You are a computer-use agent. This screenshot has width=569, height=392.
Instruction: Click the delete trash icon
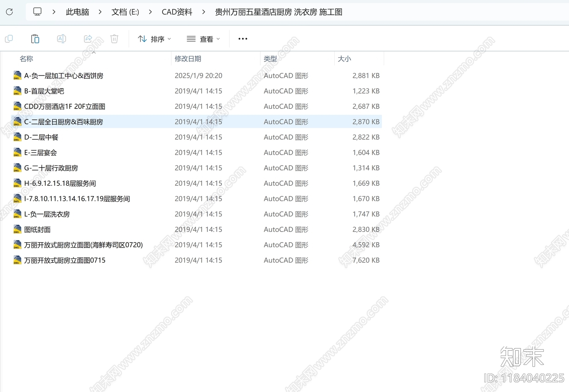click(114, 39)
